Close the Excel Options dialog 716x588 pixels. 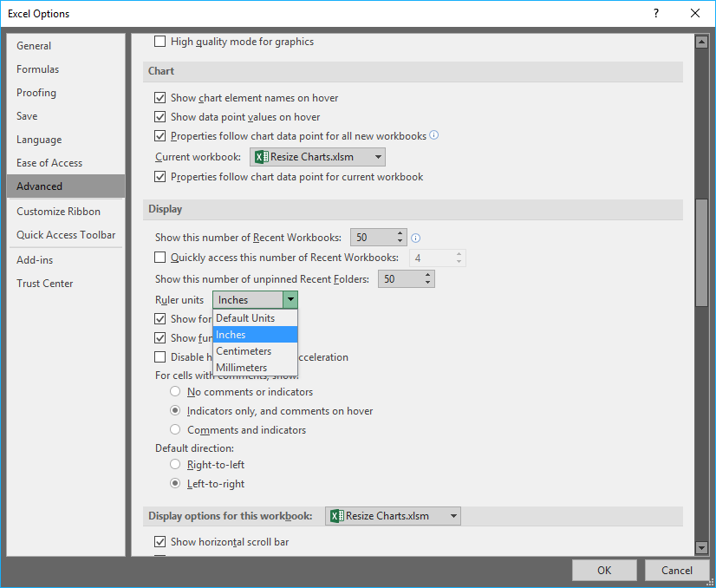pos(695,13)
